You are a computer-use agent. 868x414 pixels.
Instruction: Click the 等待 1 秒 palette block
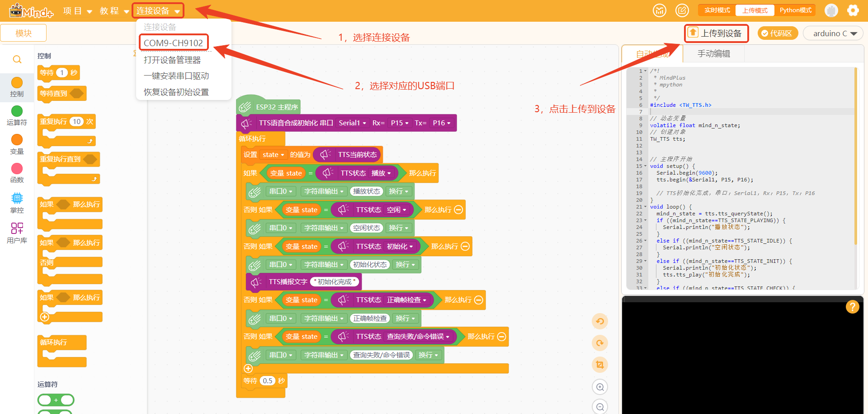click(59, 72)
